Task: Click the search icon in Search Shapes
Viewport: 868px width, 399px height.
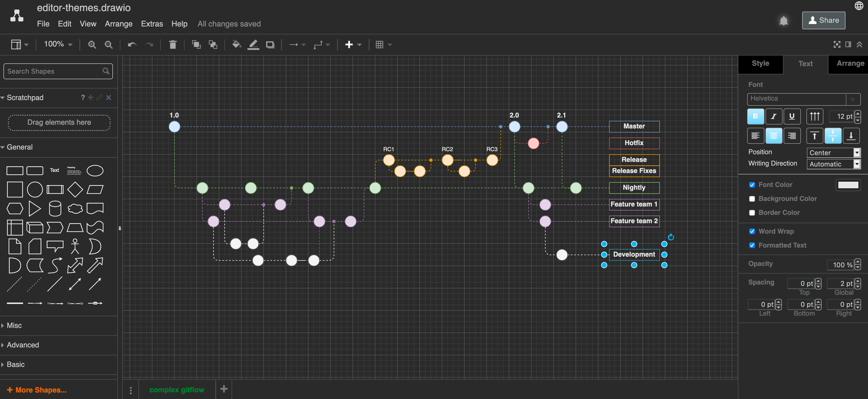Action: coord(105,71)
